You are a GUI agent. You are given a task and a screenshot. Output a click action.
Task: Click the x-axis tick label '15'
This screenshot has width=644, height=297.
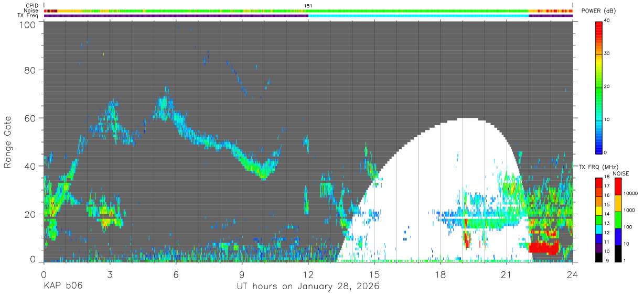374,274
